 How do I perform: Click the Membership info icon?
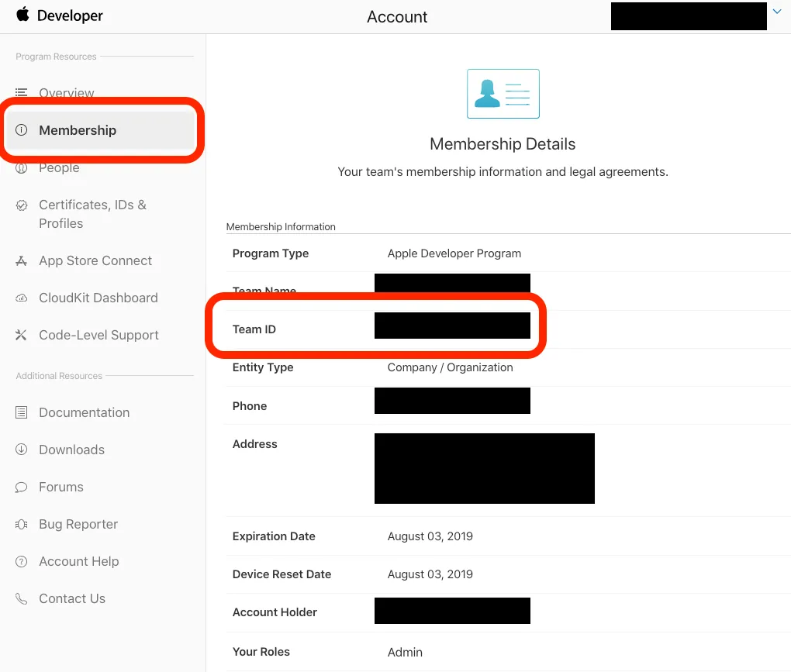(22, 130)
